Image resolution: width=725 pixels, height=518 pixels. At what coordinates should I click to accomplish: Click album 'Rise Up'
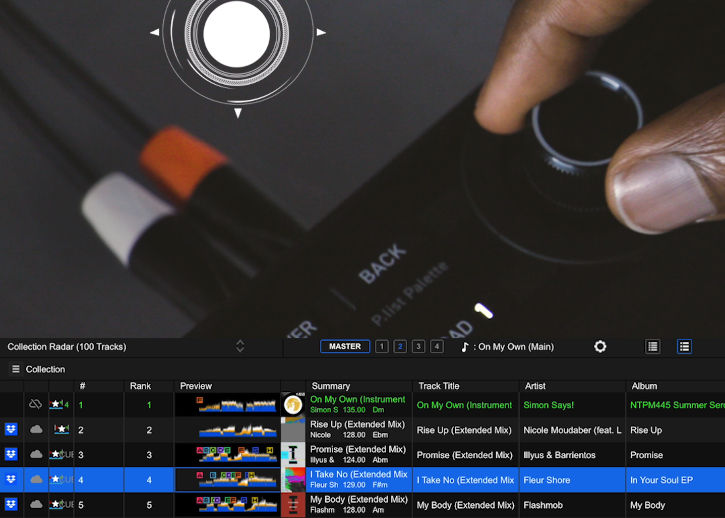pyautogui.click(x=646, y=430)
